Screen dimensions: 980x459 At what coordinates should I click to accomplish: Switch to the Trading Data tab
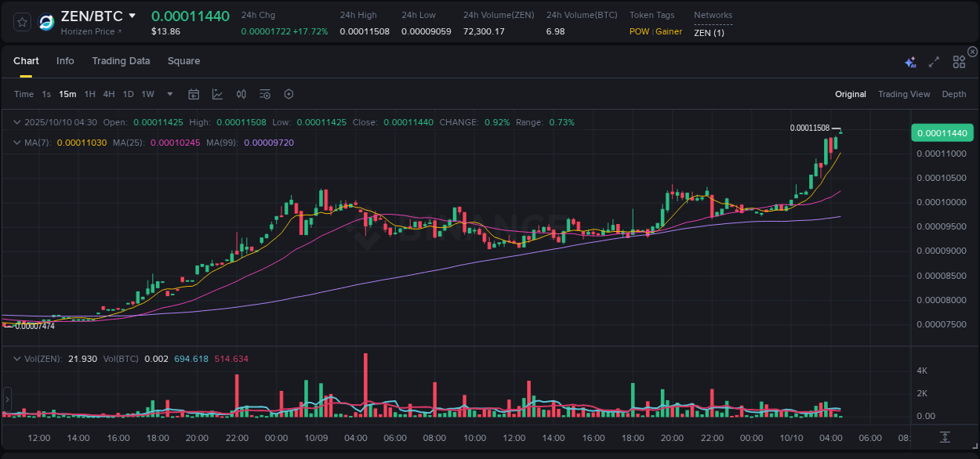(x=121, y=60)
